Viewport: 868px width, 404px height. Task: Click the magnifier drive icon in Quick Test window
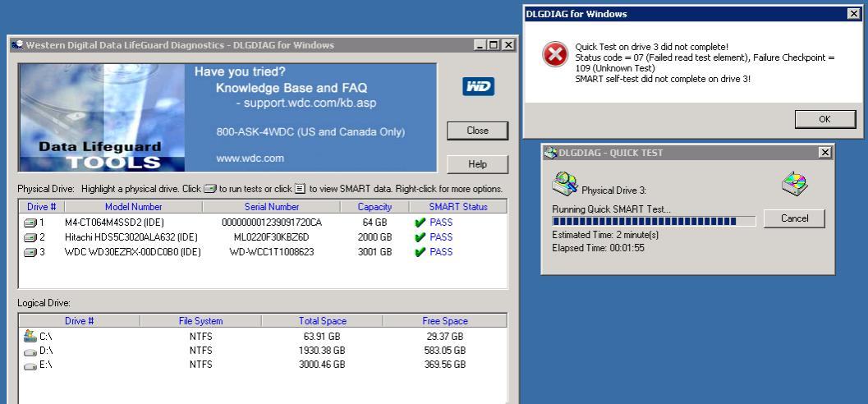565,184
